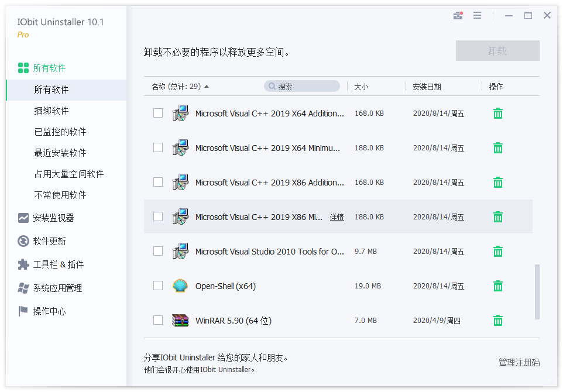
Task: Open the feedback icon in the title bar
Action: [x=458, y=15]
